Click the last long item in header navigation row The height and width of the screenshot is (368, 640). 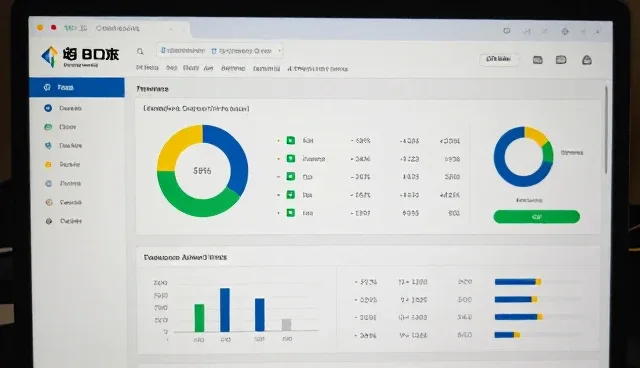pos(317,69)
